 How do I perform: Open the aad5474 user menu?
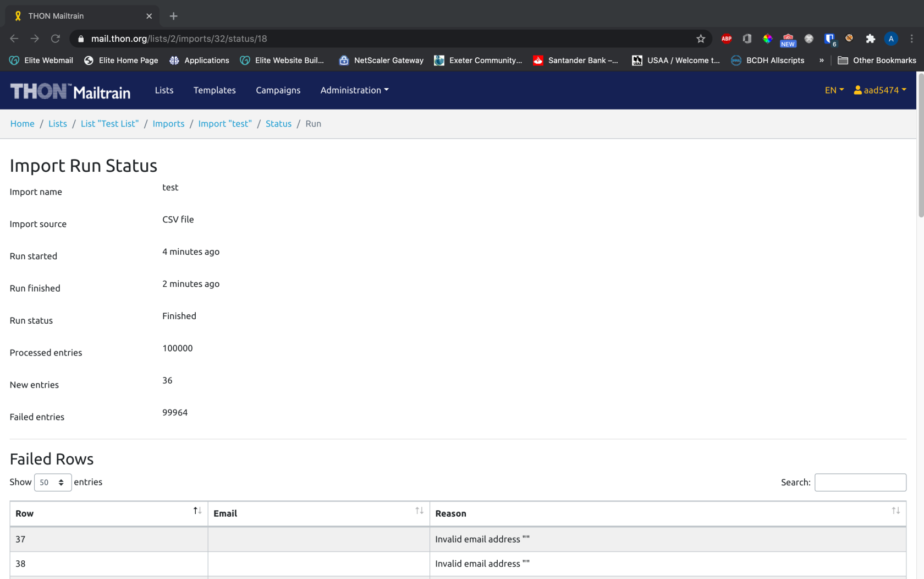pos(880,90)
